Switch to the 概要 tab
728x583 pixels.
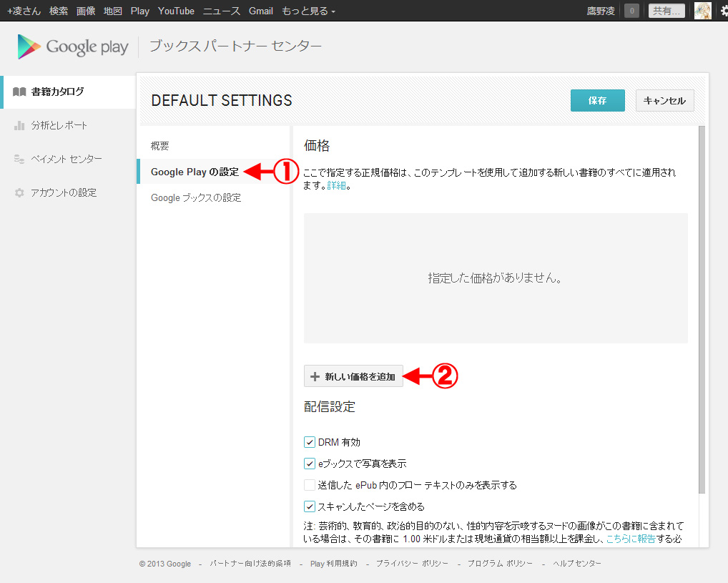click(159, 146)
